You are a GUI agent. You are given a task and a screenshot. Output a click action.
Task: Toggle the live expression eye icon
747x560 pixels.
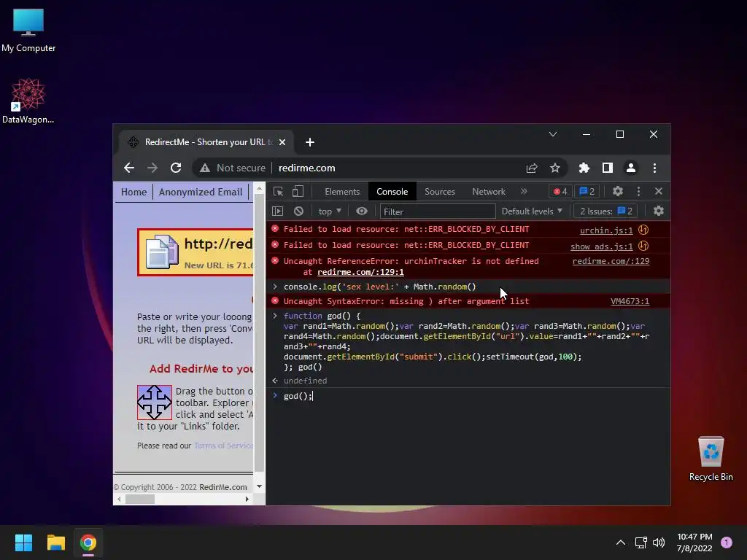coord(362,211)
